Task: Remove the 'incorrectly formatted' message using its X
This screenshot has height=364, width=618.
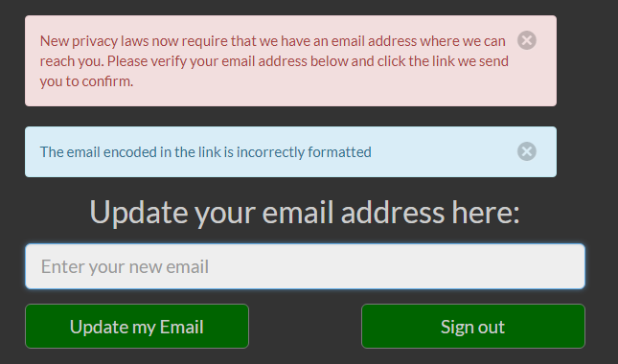Action: tap(527, 151)
